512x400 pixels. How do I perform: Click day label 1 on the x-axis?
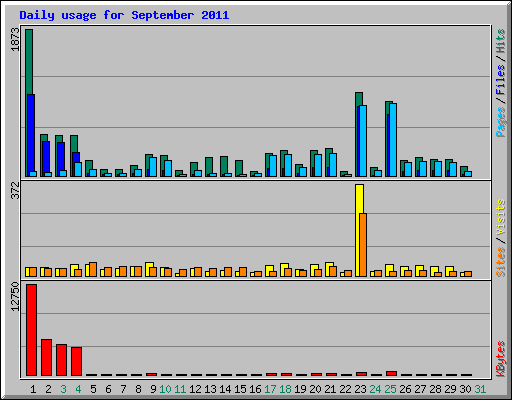33,389
